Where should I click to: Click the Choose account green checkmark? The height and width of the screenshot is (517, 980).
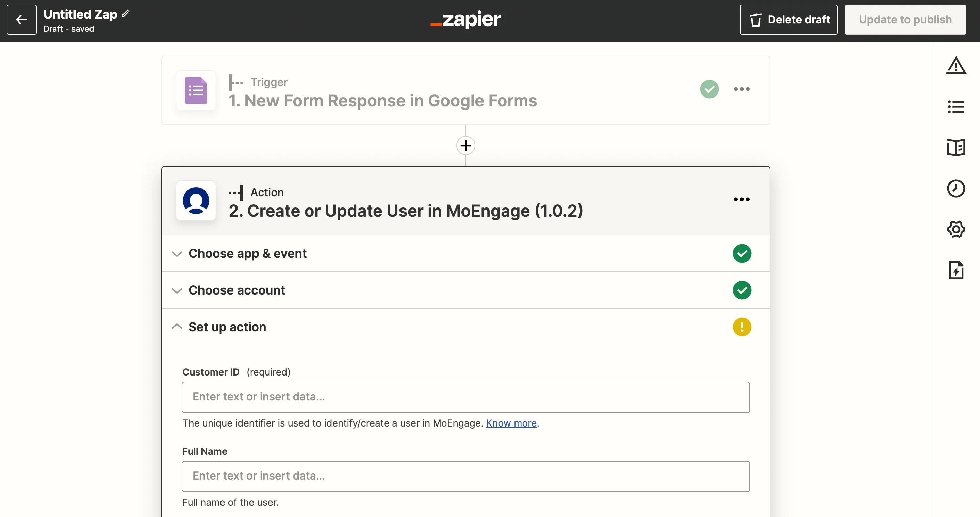tap(742, 290)
